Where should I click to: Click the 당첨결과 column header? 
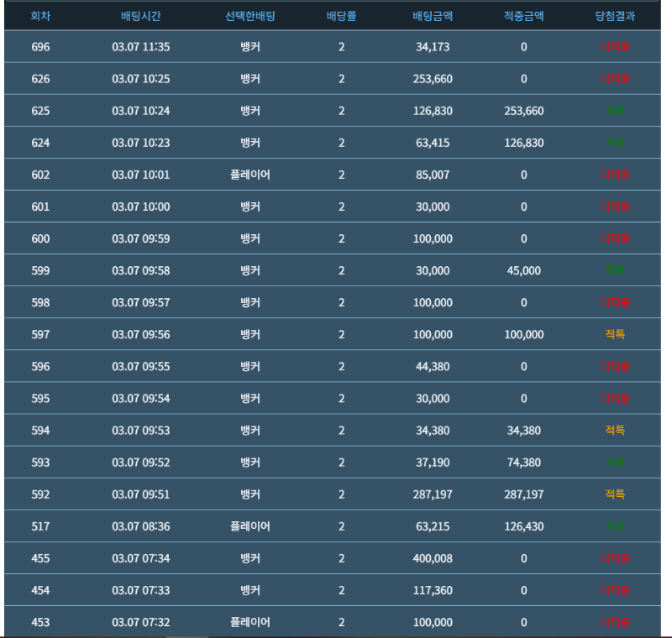[615, 16]
